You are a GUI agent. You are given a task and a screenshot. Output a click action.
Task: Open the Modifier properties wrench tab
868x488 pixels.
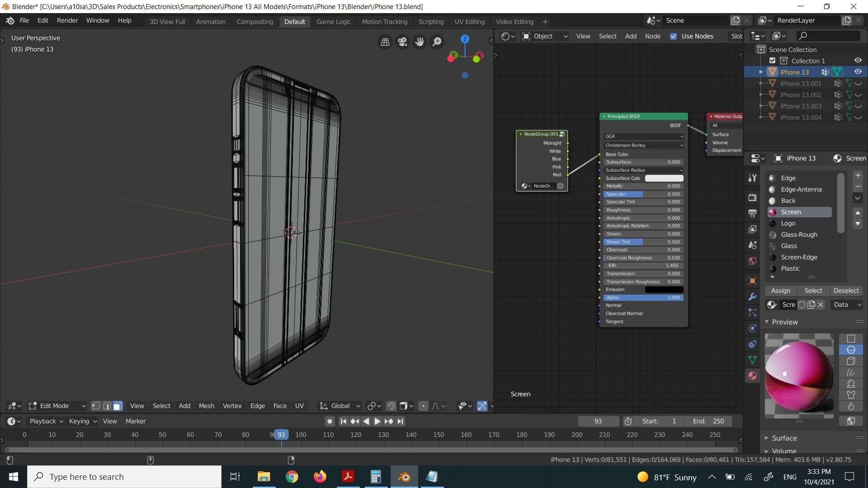point(752,297)
